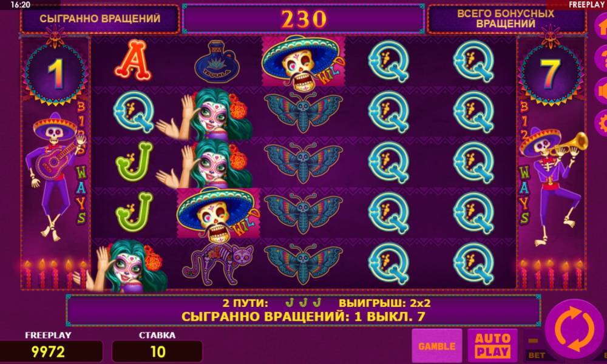Start AUTO PLAY mode
This screenshot has width=607, height=364.
click(x=492, y=345)
